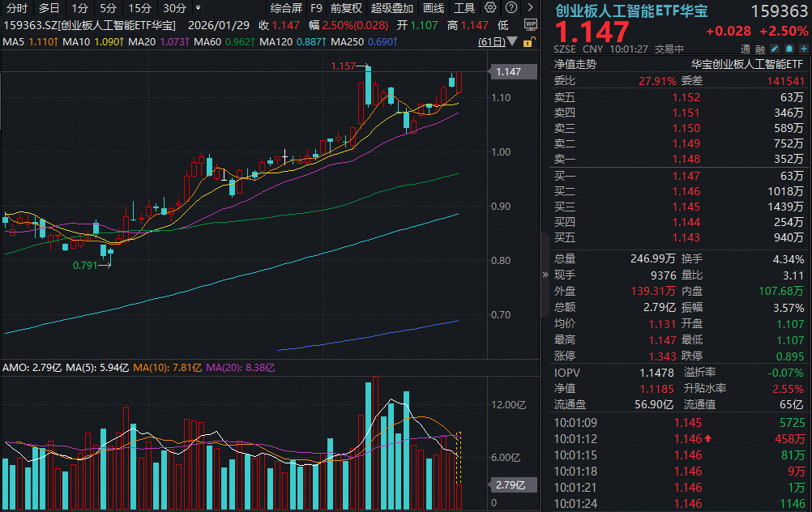
Task: Open the 工具 tools menu
Action: coord(464,7)
